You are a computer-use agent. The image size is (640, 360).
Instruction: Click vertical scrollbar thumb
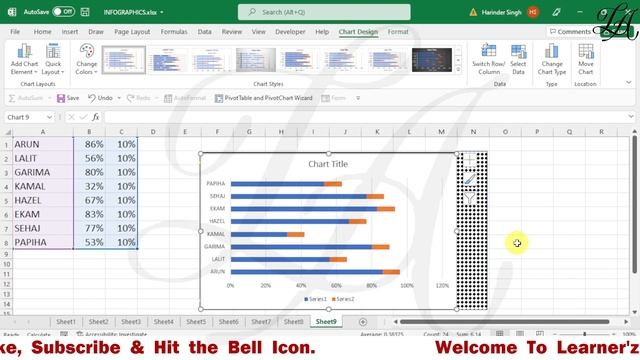point(634,204)
